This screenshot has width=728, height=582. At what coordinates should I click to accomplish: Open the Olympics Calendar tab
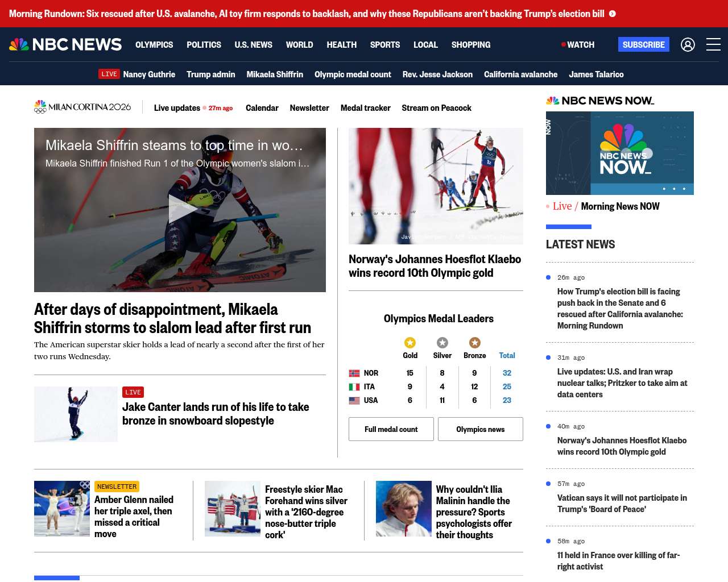(262, 108)
